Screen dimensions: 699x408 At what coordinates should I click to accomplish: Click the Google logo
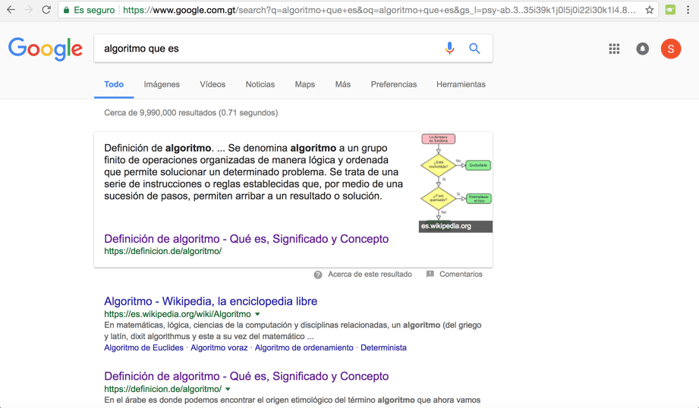[45, 48]
